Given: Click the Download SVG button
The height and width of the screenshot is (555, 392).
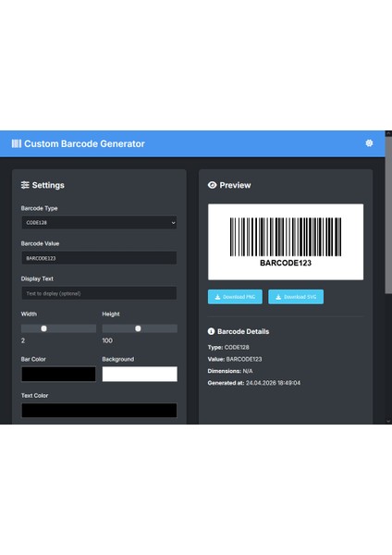Looking at the screenshot, I should 296,297.
